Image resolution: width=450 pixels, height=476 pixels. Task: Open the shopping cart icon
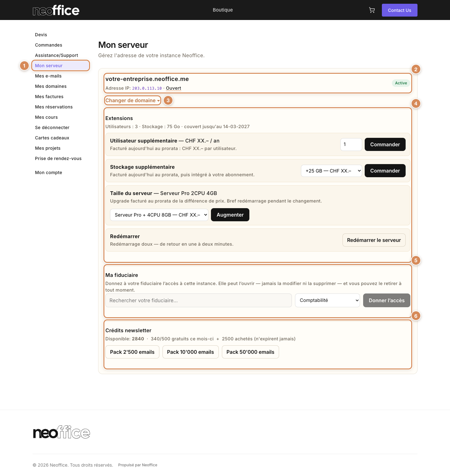(x=372, y=10)
